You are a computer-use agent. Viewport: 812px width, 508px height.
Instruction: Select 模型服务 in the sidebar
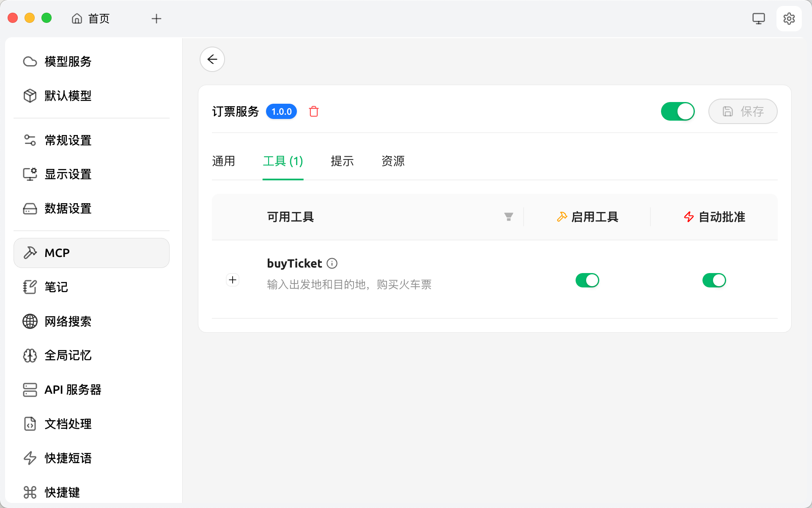(68, 62)
